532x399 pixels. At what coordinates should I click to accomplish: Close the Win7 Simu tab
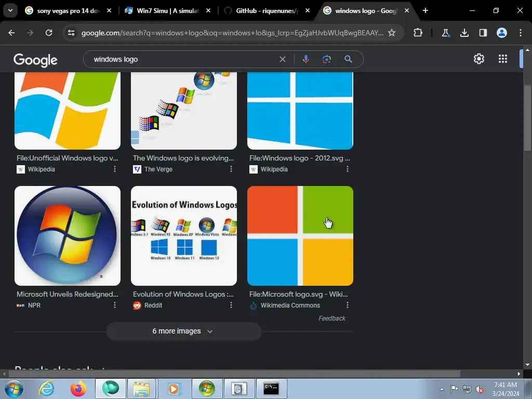click(x=208, y=10)
